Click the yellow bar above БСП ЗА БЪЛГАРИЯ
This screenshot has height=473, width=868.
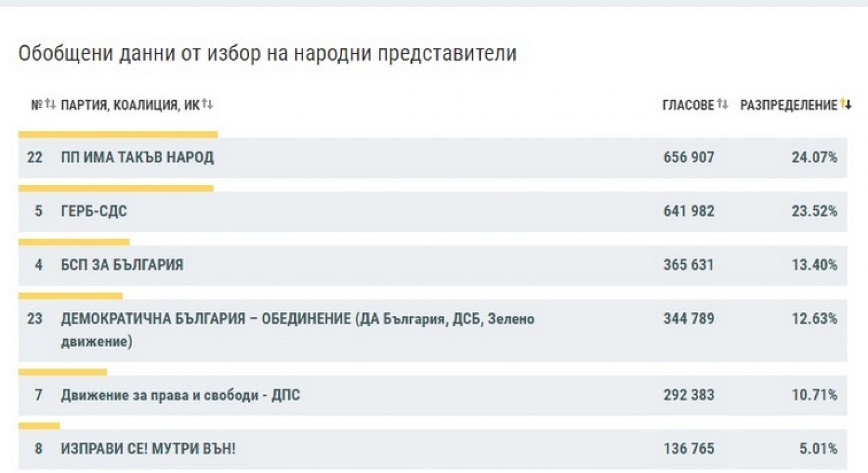pos(74,242)
